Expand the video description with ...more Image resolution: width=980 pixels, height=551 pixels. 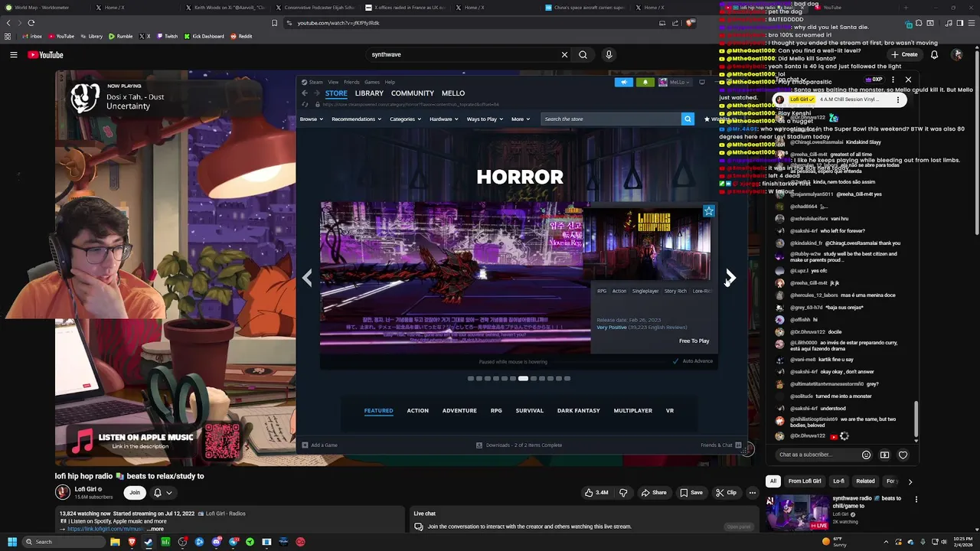tap(155, 529)
